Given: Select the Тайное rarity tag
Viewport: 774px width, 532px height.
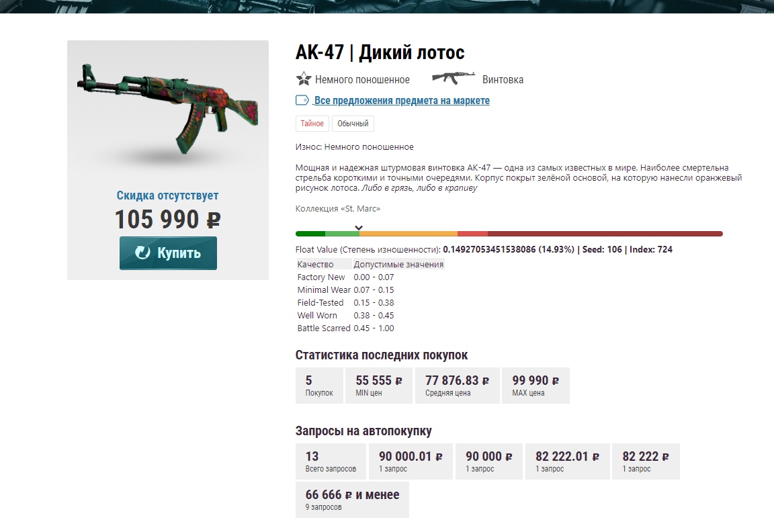Looking at the screenshot, I should tap(312, 124).
